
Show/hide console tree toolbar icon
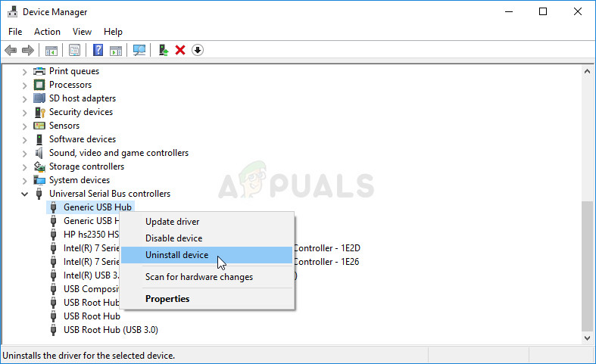point(51,50)
